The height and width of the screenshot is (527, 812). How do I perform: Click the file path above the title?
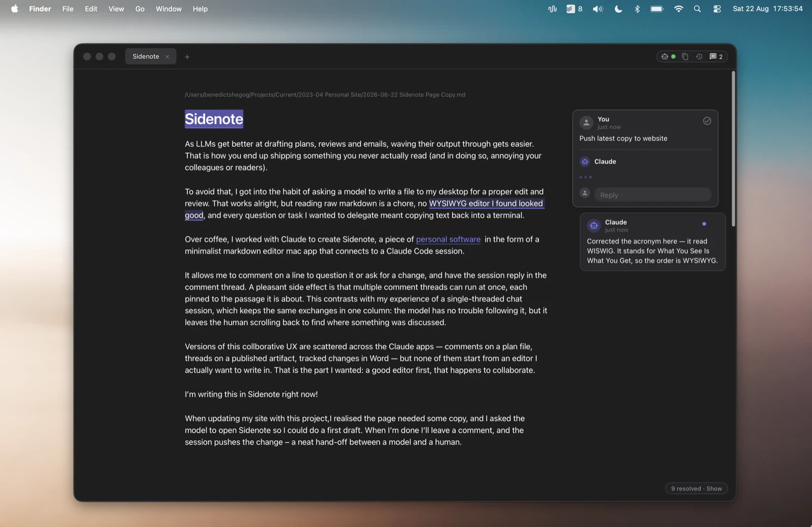coord(325,95)
